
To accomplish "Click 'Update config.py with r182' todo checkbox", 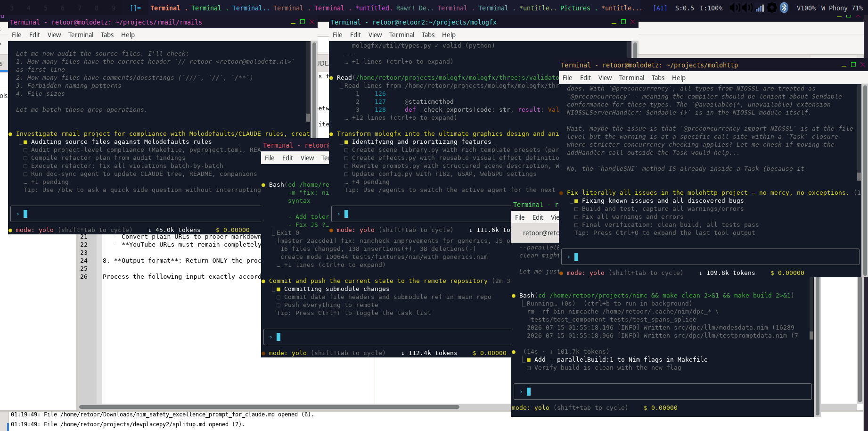I will (x=346, y=174).
